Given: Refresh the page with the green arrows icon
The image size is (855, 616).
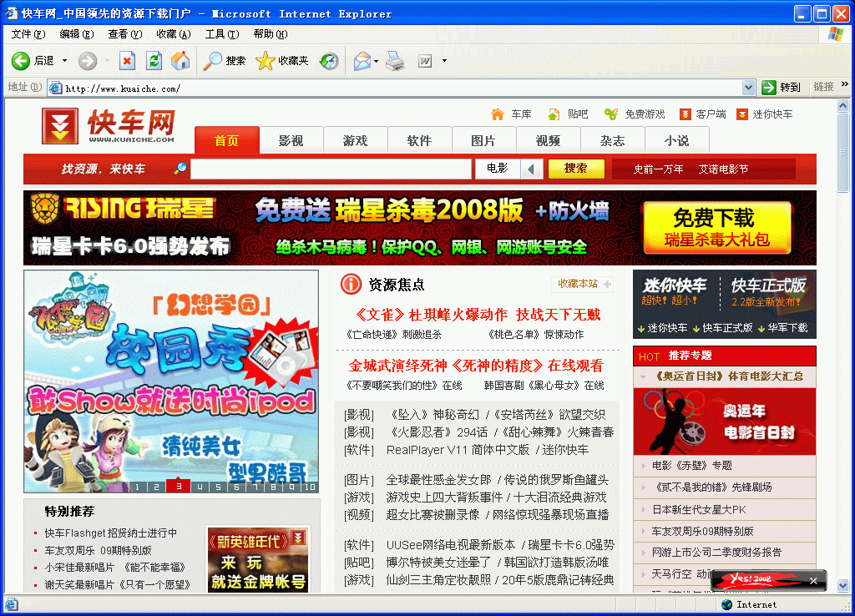Looking at the screenshot, I should pyautogui.click(x=154, y=60).
